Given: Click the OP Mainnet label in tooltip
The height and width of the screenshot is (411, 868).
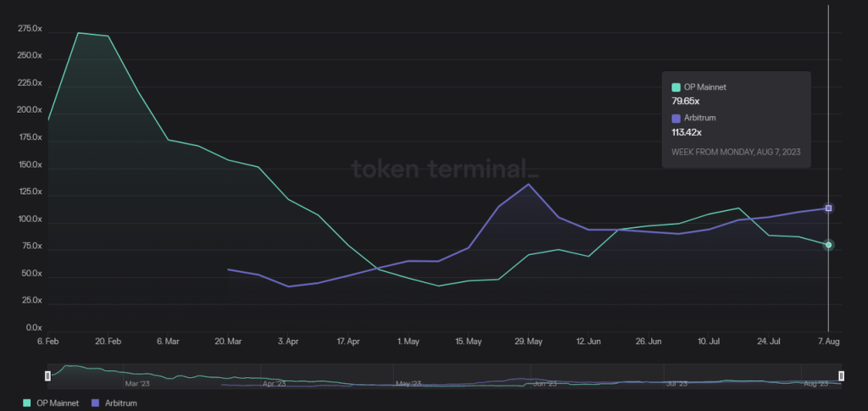Looking at the screenshot, I should 705,86.
